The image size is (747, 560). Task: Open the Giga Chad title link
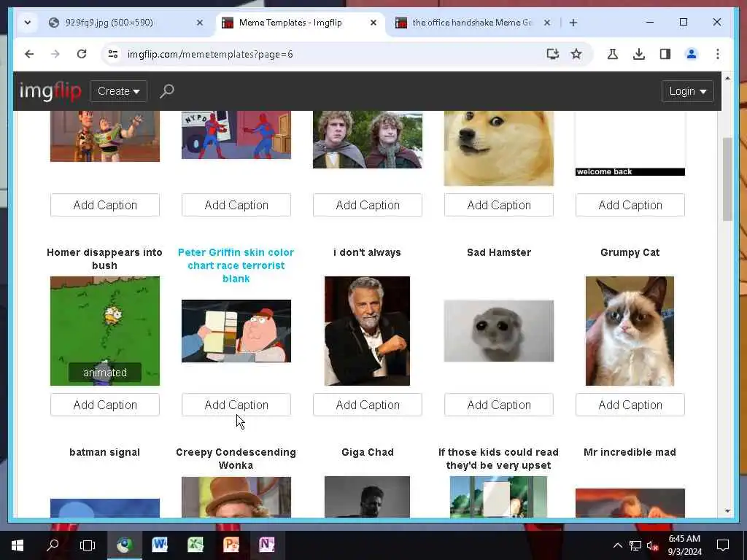(368, 452)
